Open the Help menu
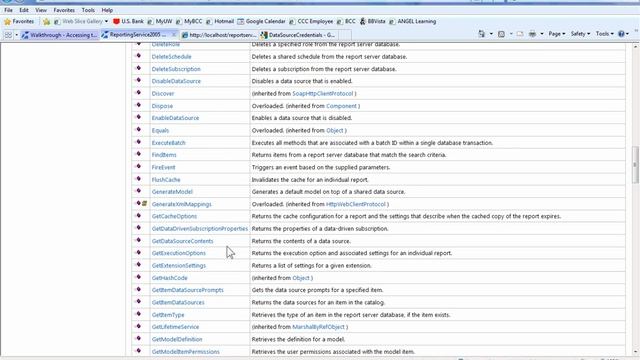The width and height of the screenshot is (640, 360). pos(107,10)
